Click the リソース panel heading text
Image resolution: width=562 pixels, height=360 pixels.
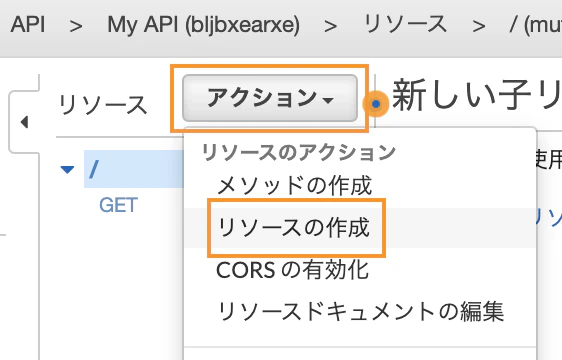(x=103, y=105)
